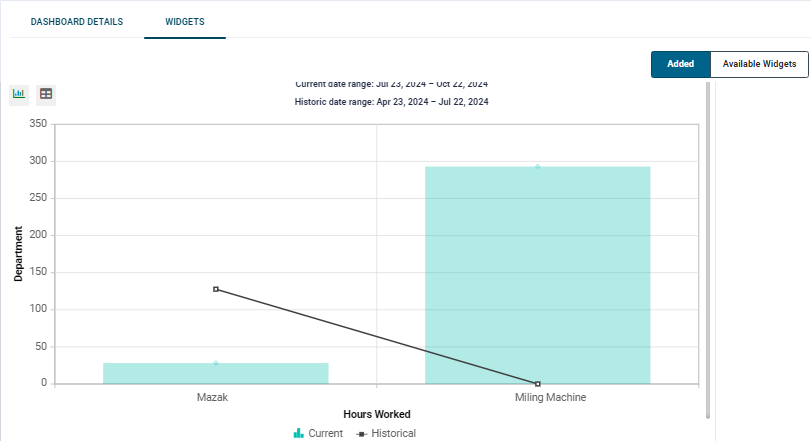
Task: Select the Widgets tab
Action: pyautogui.click(x=185, y=22)
